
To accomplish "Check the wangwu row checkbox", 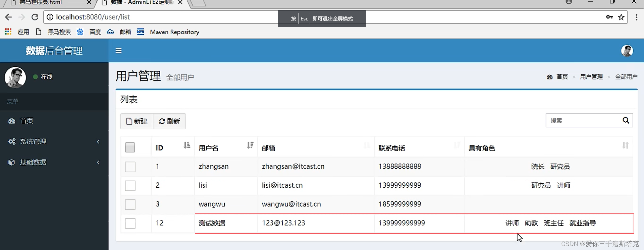I will coord(130,204).
